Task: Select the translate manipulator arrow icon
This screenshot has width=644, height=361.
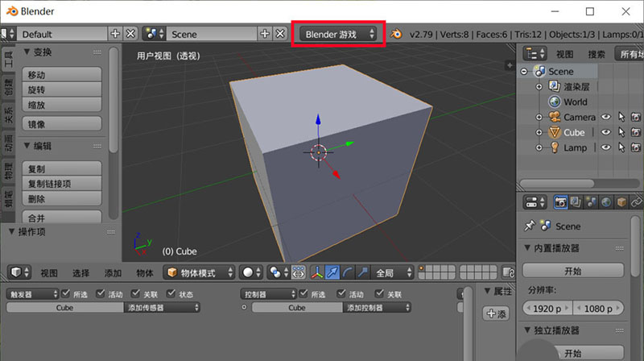Action: point(332,272)
